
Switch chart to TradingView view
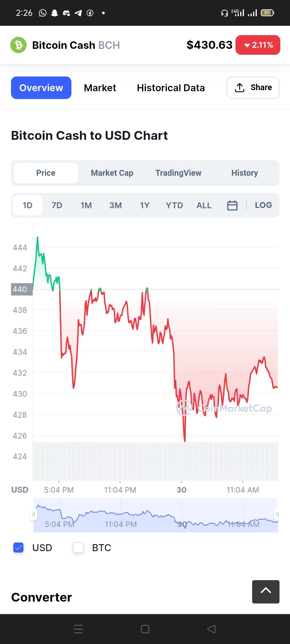click(x=178, y=173)
